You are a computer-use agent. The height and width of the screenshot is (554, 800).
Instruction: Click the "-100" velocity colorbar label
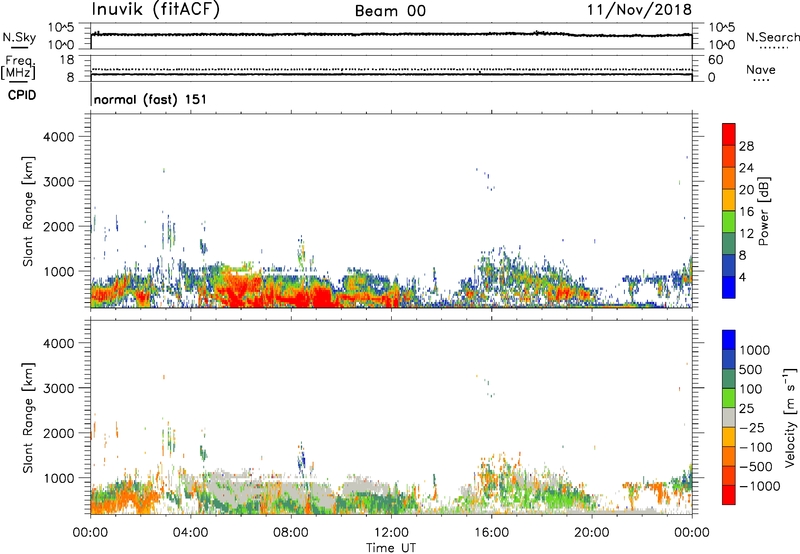(756, 447)
